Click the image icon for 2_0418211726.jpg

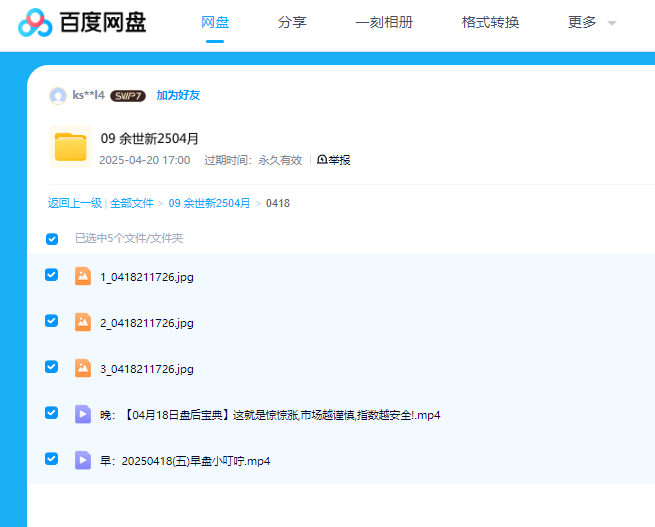(x=83, y=322)
